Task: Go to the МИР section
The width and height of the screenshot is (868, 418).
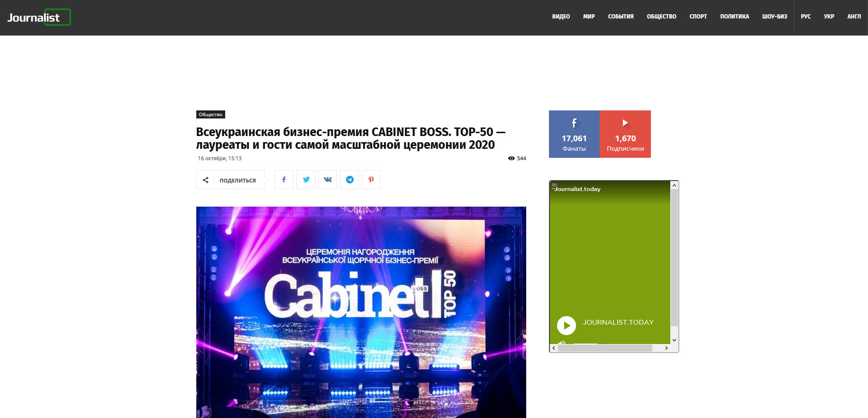Action: (589, 17)
